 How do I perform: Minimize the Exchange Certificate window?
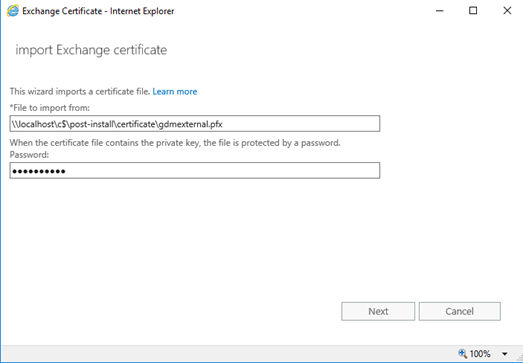[x=440, y=11]
